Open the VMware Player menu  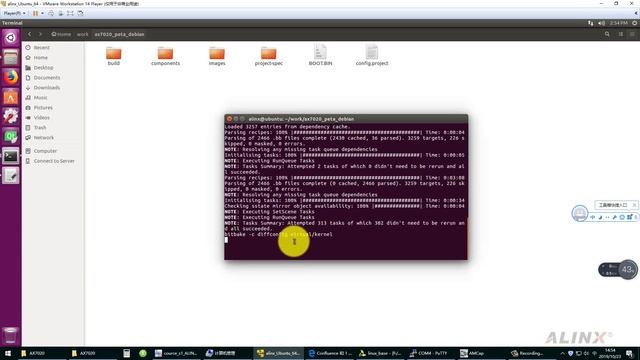pyautogui.click(x=15, y=13)
